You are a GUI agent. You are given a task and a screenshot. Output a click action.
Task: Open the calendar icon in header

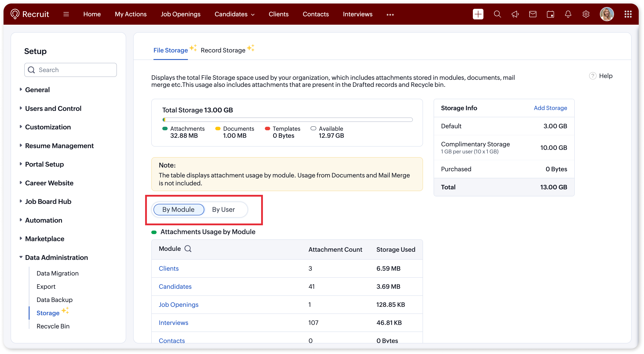pos(550,14)
